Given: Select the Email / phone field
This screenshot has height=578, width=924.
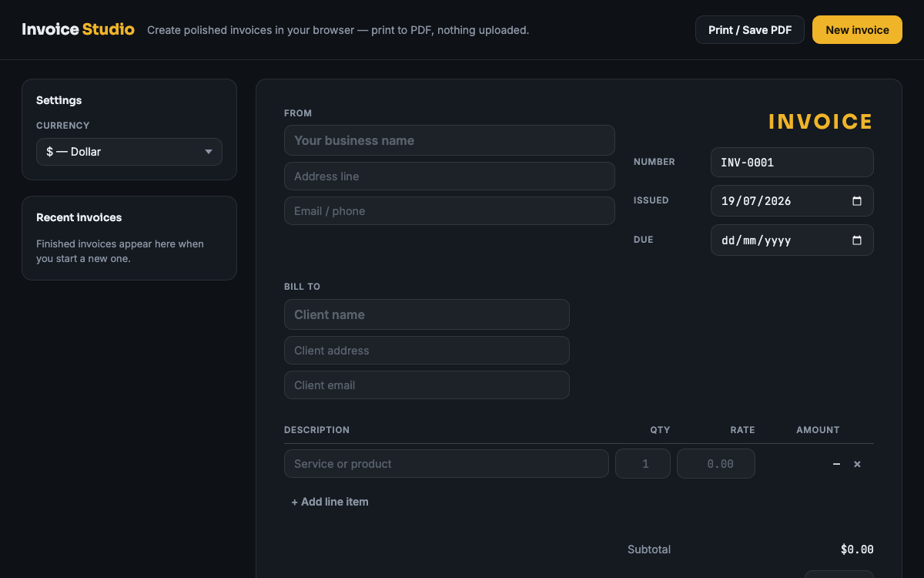Looking at the screenshot, I should click(x=450, y=211).
